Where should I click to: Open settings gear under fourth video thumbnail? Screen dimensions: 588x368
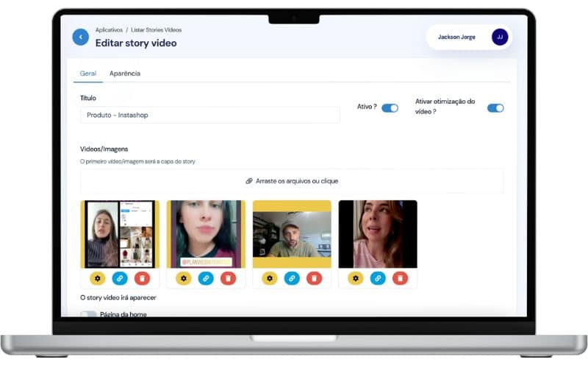356,278
